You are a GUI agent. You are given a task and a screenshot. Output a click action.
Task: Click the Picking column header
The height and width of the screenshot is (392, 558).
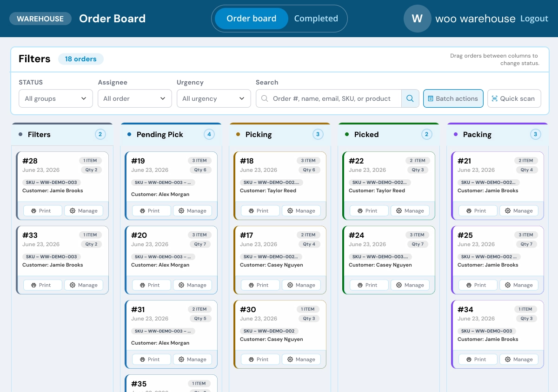(x=280, y=134)
